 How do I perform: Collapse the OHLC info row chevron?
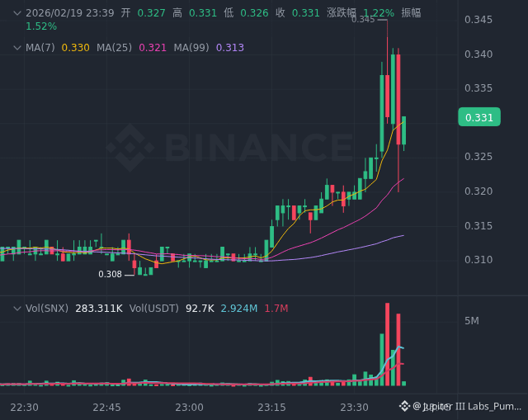[x=17, y=13]
